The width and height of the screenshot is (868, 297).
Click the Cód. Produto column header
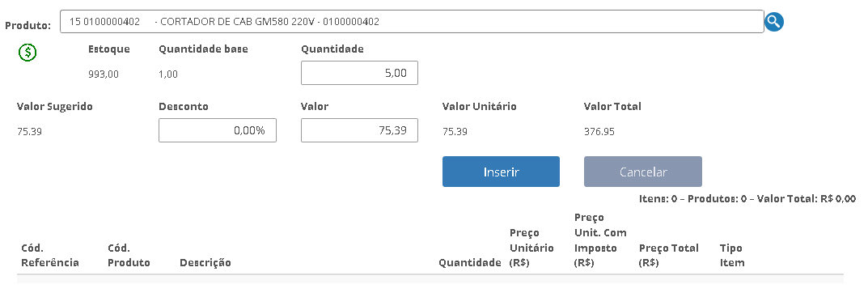click(129, 256)
